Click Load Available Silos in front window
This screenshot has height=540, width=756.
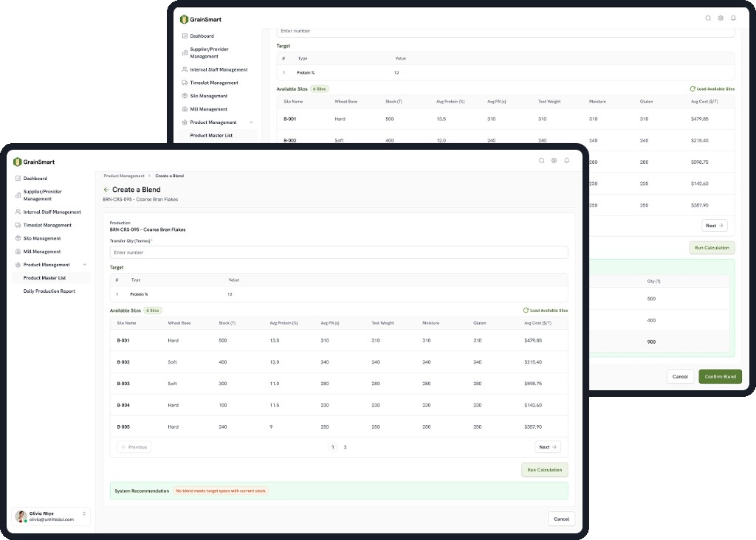pos(546,311)
